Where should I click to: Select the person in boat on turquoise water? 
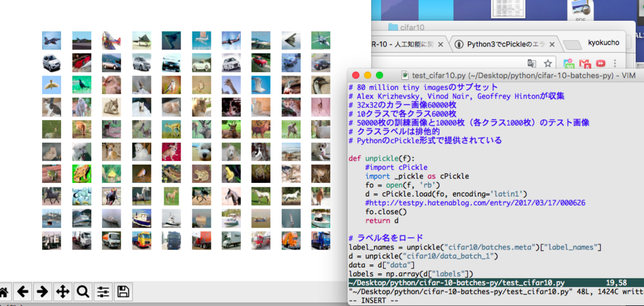(x=321, y=218)
